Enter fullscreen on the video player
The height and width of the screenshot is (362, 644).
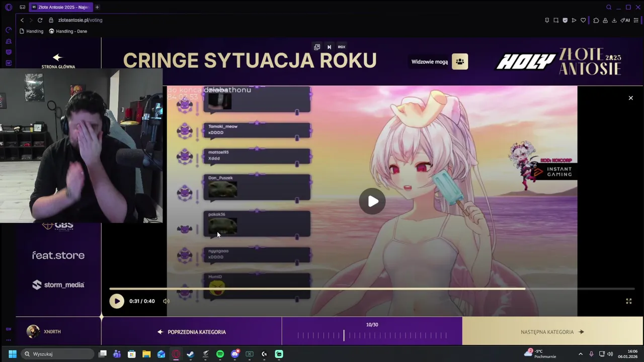pos(628,301)
